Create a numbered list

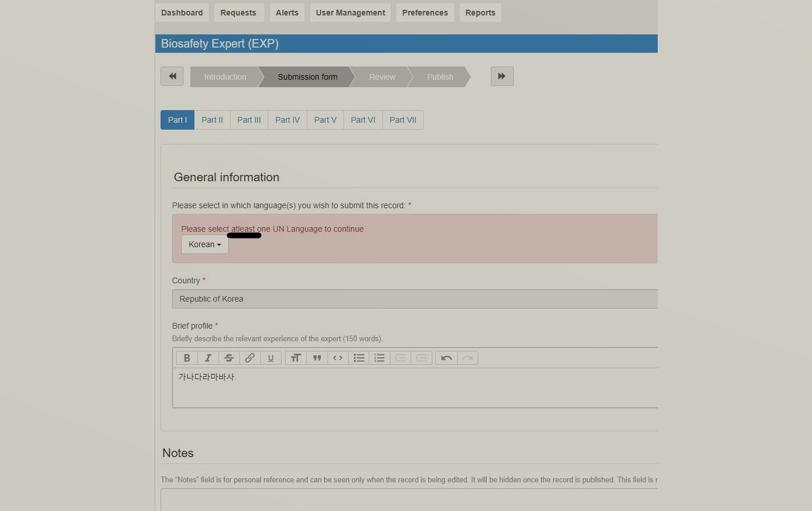click(380, 358)
